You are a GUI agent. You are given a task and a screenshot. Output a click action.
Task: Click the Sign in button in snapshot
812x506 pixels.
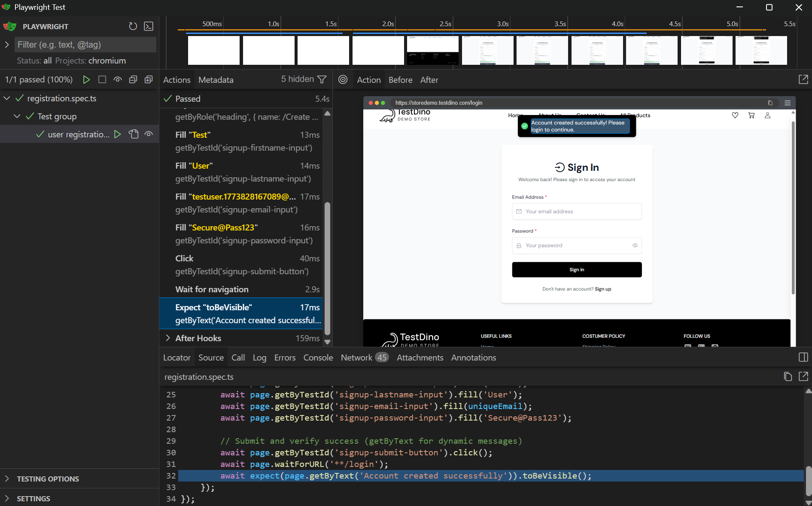point(576,270)
